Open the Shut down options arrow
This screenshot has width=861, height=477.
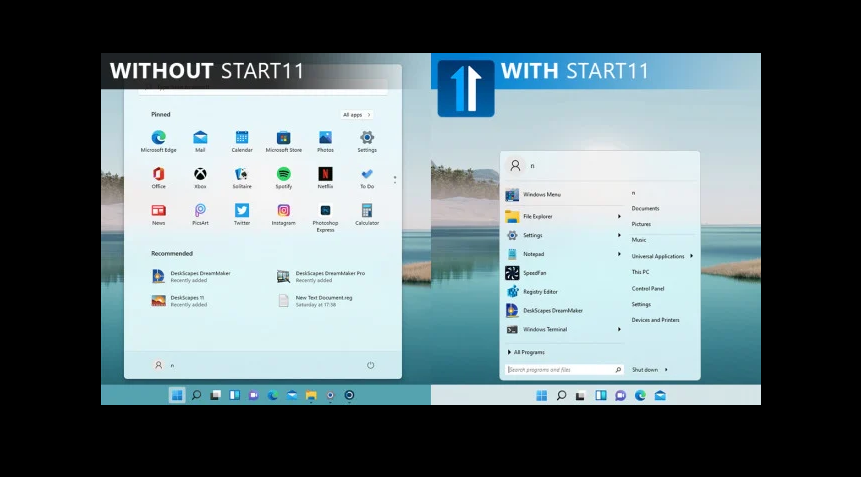pyautogui.click(x=666, y=370)
